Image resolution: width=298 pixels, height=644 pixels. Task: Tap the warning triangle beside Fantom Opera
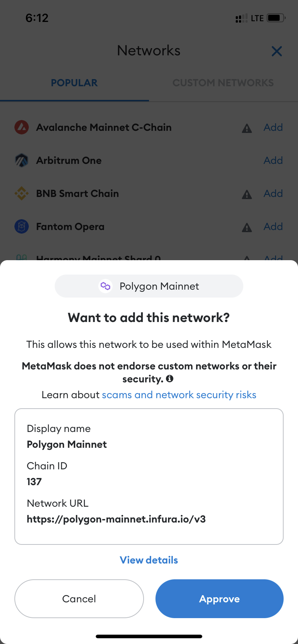click(x=247, y=227)
